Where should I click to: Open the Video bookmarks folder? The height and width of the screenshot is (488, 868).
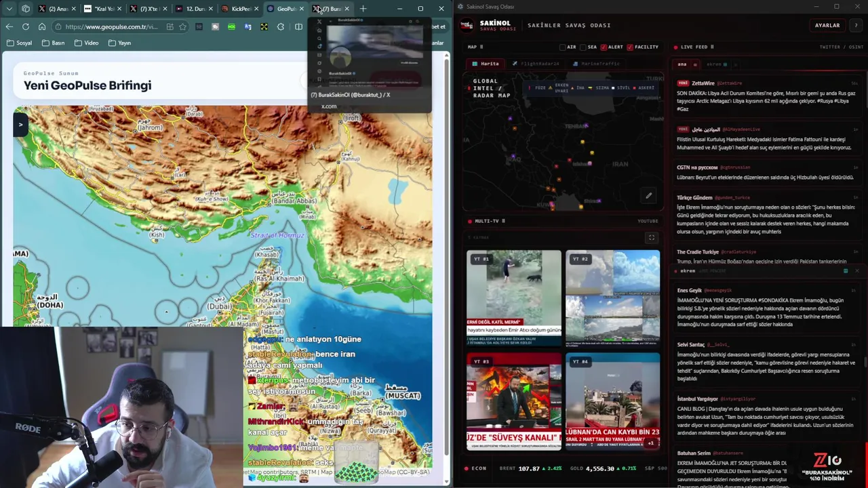pos(86,43)
